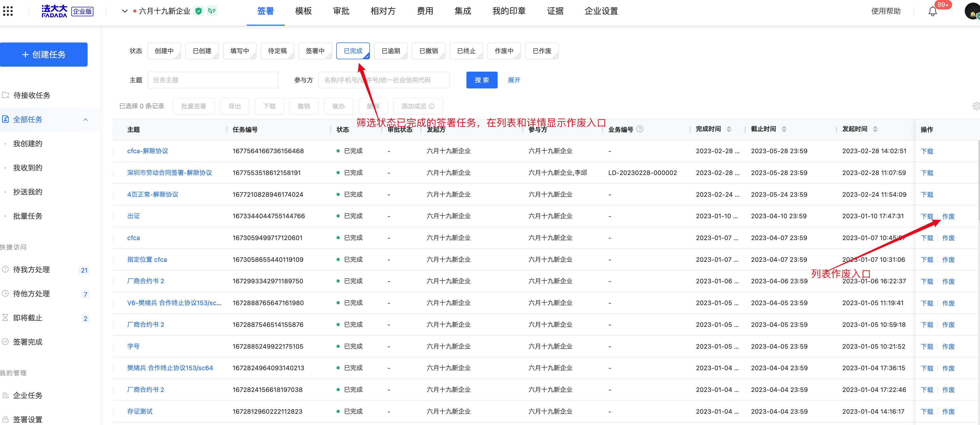
Task: Click the 搜索 button
Action: (482, 80)
